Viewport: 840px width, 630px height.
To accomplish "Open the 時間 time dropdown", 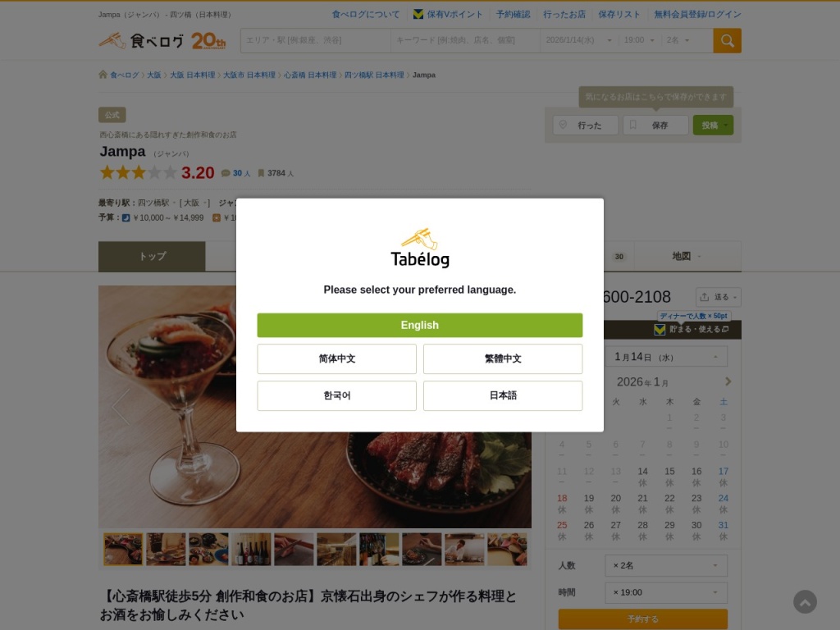I will pyautogui.click(x=666, y=592).
